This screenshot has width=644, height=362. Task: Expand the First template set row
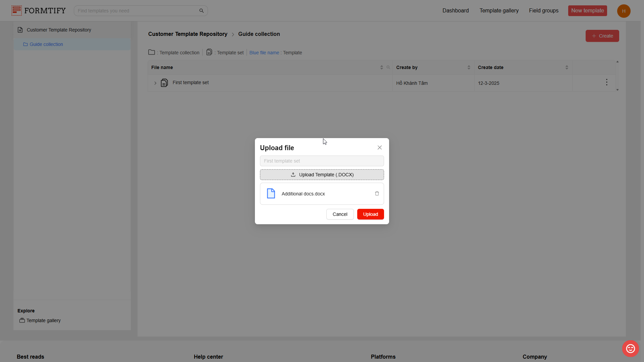point(155,83)
